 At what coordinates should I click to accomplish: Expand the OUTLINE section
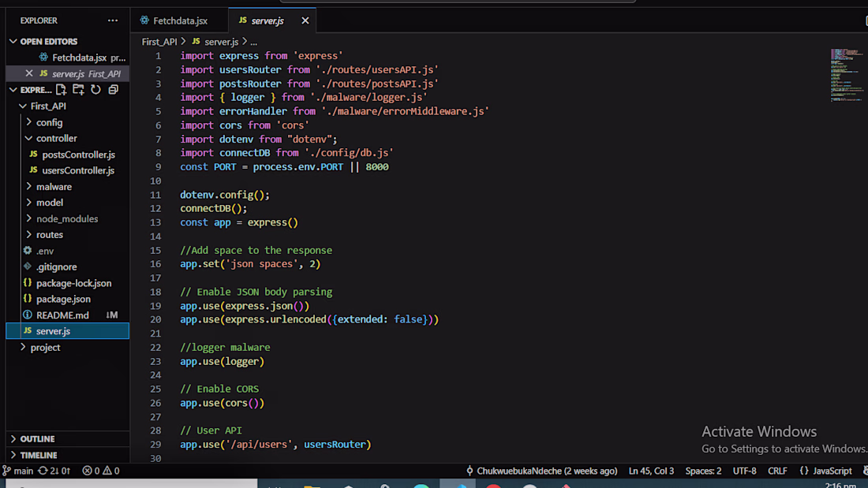pyautogui.click(x=37, y=438)
